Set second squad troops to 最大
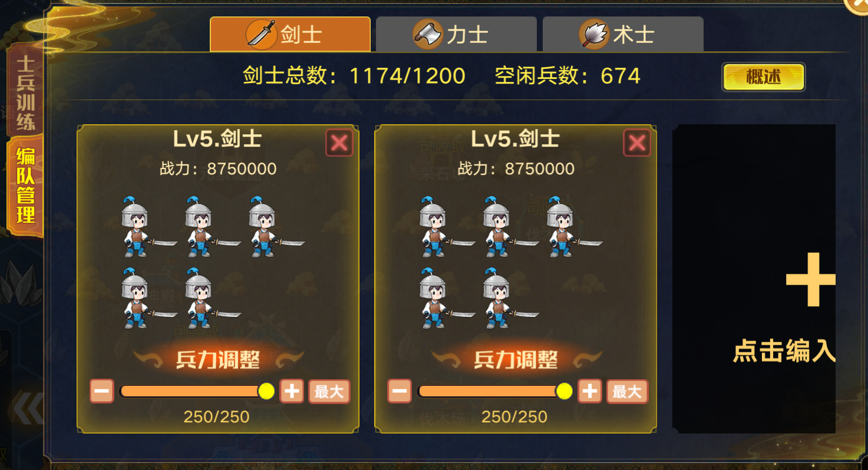 click(x=627, y=391)
